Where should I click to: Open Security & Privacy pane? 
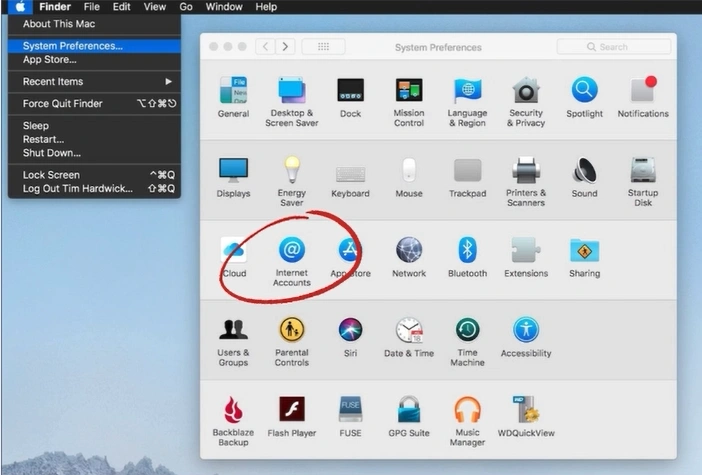tap(526, 102)
